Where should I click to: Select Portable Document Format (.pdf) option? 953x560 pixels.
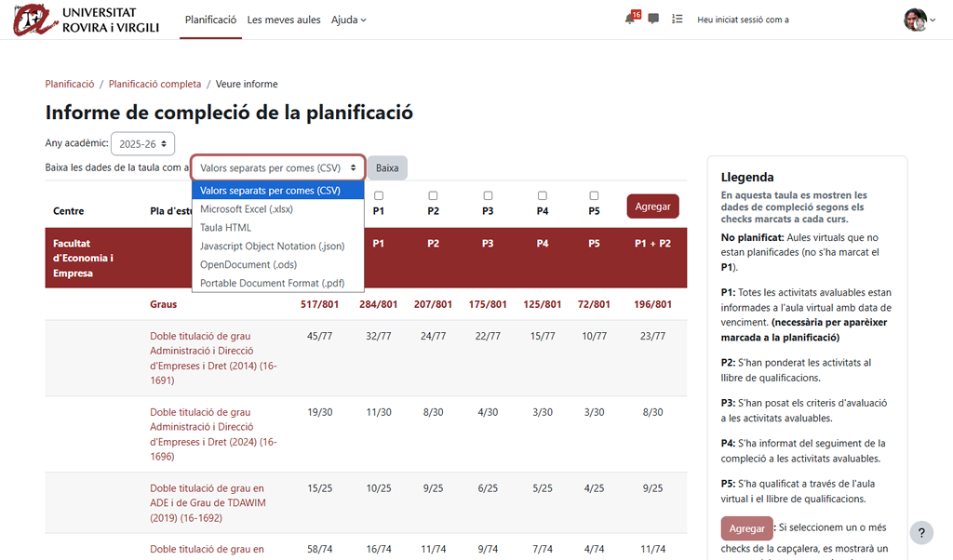pos(272,283)
